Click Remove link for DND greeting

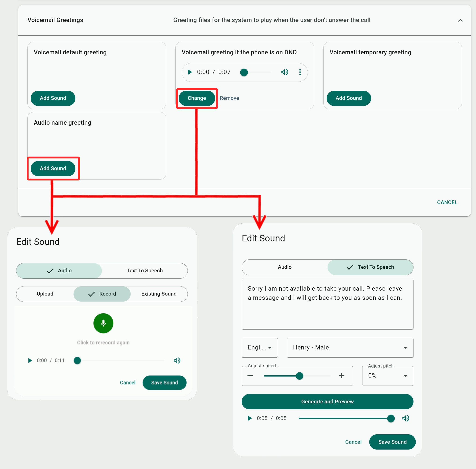point(229,98)
